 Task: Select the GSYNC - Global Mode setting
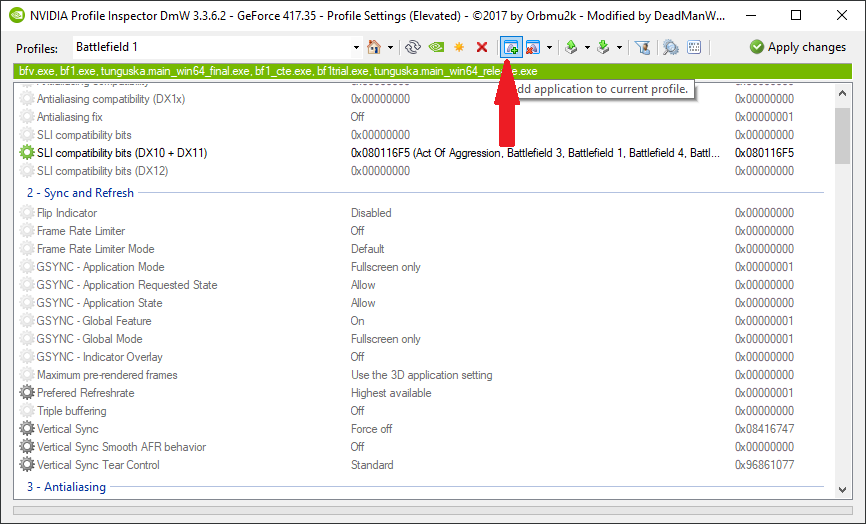coord(89,339)
